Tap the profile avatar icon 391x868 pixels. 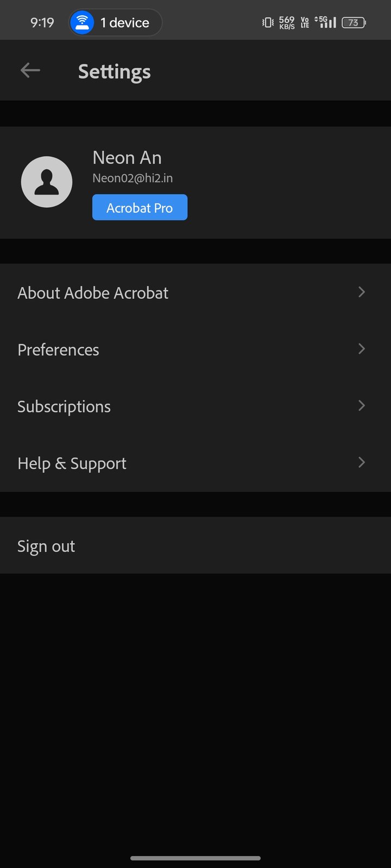tap(47, 182)
